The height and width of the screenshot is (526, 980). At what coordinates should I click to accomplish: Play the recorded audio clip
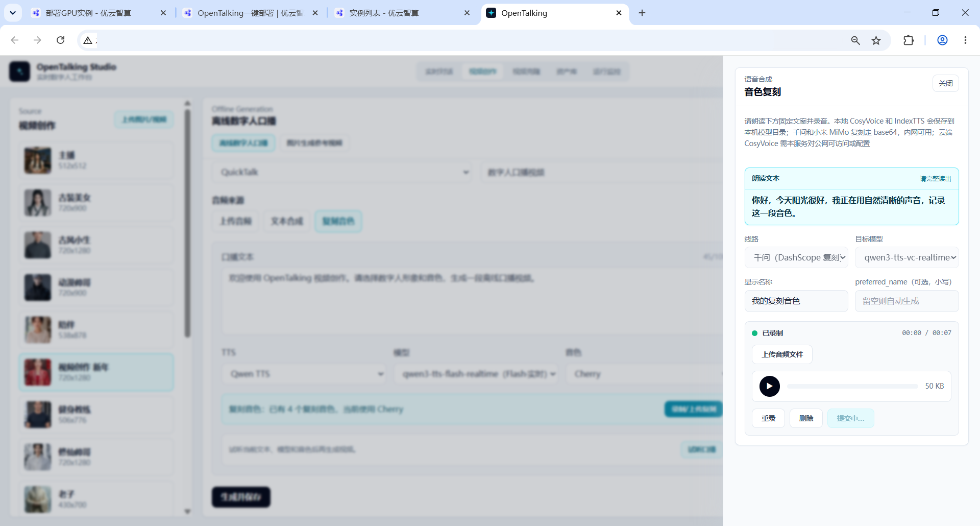coord(769,386)
